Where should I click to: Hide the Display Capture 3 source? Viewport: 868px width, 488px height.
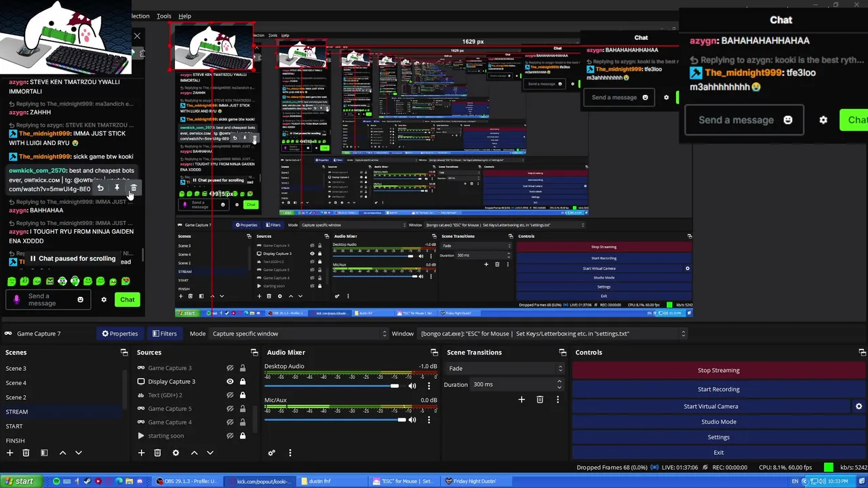(x=230, y=382)
